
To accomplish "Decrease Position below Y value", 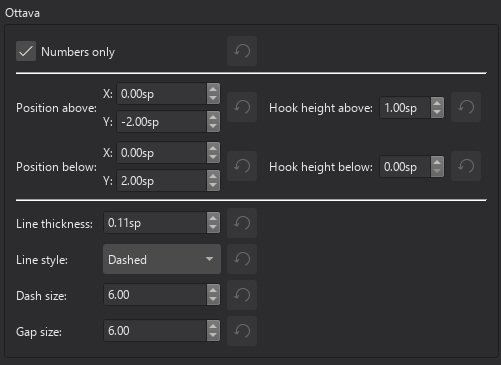I will pos(213,186).
